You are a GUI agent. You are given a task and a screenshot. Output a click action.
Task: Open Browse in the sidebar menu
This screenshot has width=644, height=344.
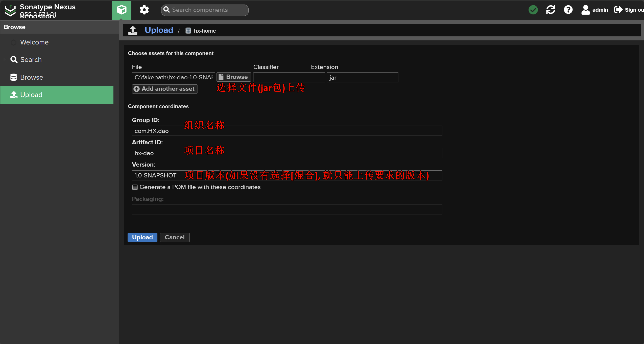32,77
